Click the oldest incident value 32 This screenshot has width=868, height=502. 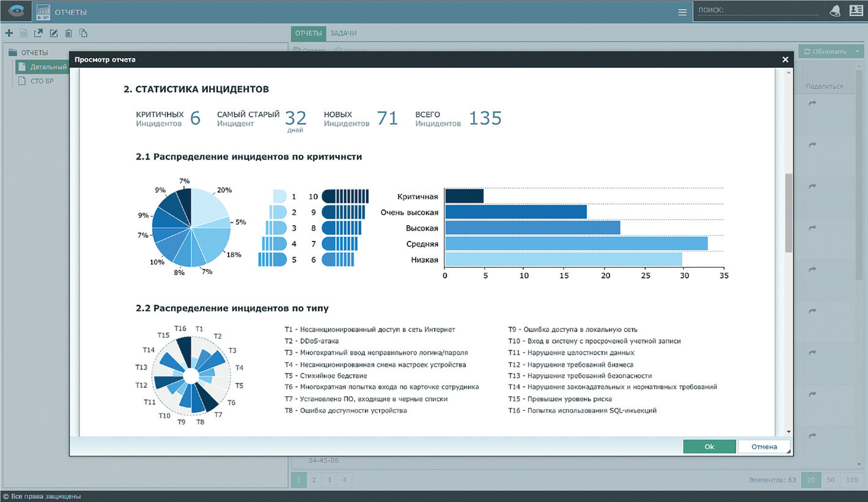[296, 119]
